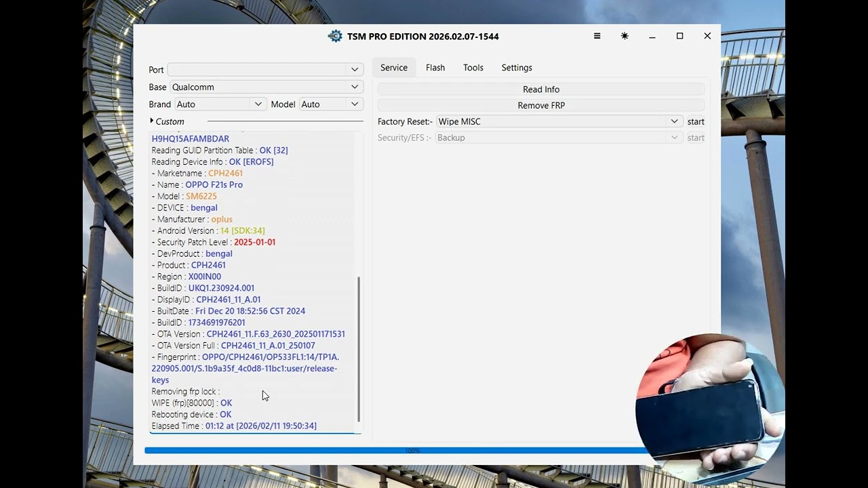Switch to the Tools tab

click(x=473, y=68)
